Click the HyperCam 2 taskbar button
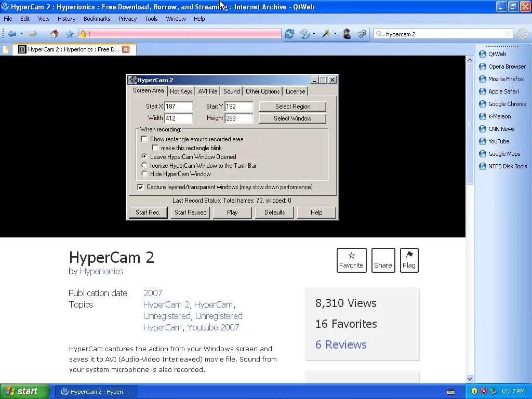532x399 pixels. 96,392
